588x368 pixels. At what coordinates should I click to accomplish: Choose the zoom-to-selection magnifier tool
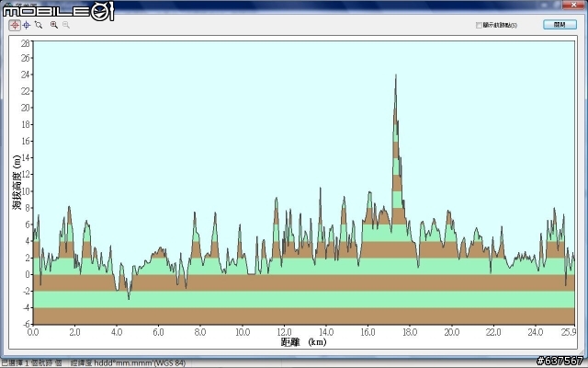tap(39, 25)
